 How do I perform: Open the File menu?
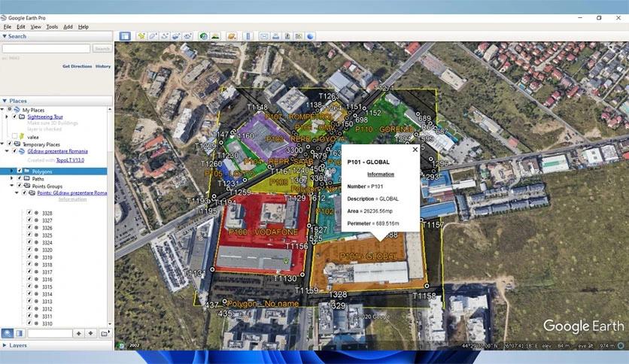click(8, 27)
